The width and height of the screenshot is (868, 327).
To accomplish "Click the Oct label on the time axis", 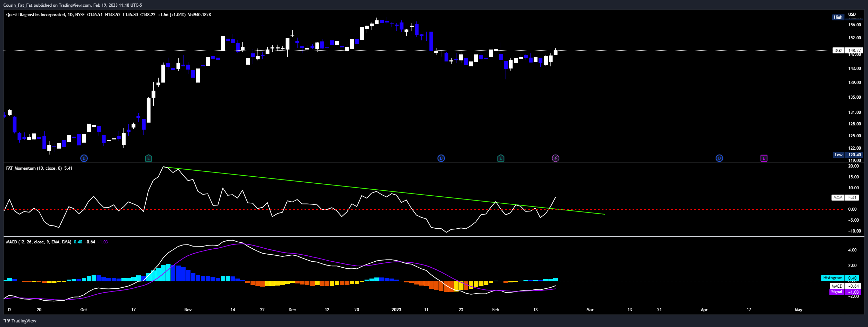I will (x=84, y=310).
